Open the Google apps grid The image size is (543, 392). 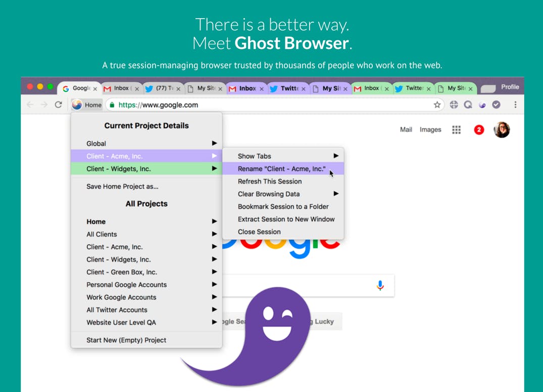(457, 130)
